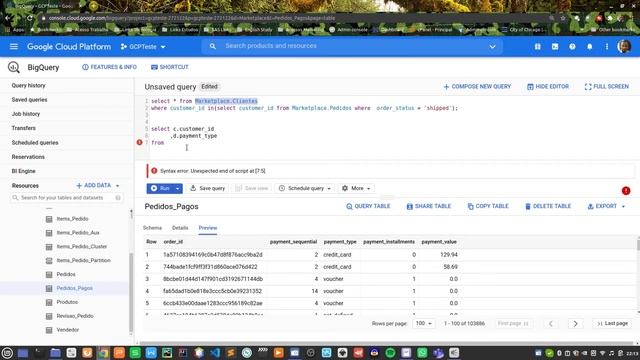640x360 pixels.
Task: Click the help icon inside resources search box
Action: click(118, 198)
